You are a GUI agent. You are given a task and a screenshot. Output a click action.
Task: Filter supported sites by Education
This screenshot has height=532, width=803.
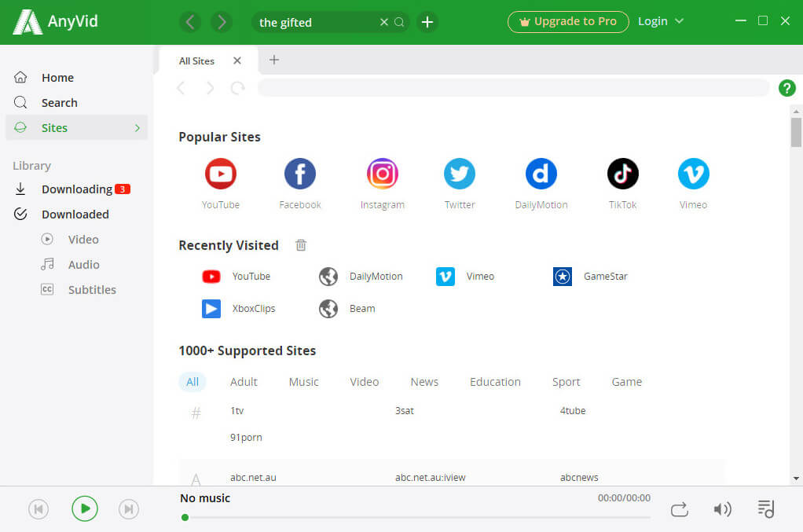click(x=495, y=382)
